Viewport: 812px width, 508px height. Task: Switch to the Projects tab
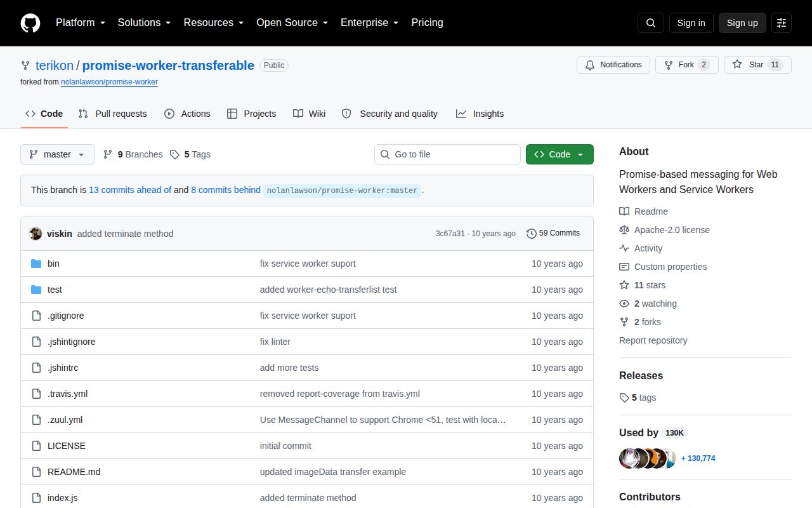[251, 114]
